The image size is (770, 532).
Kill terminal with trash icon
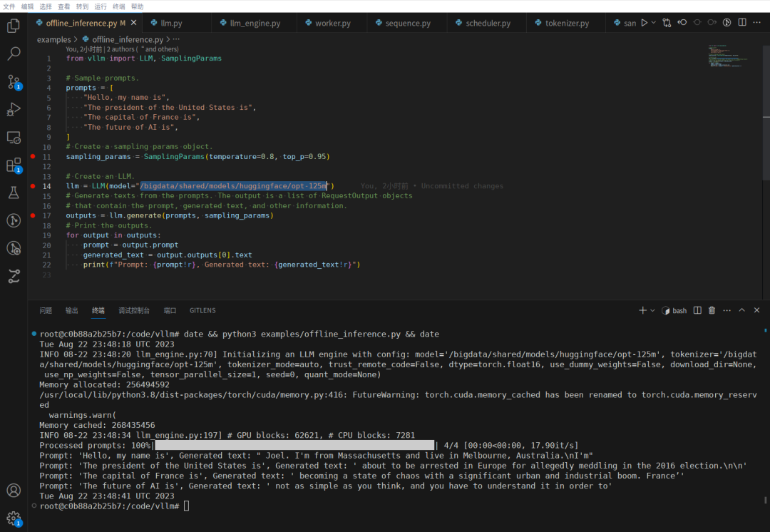pyautogui.click(x=712, y=310)
